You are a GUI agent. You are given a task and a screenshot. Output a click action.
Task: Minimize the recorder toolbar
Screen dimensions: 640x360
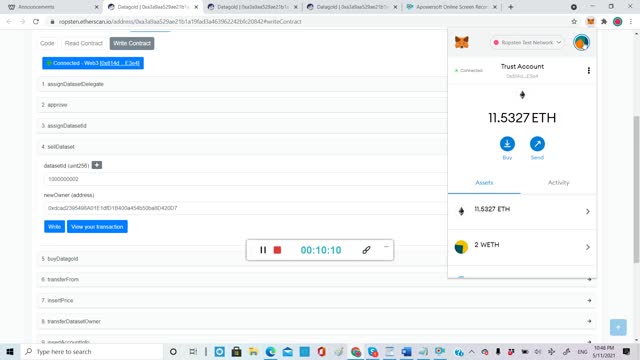(386, 247)
